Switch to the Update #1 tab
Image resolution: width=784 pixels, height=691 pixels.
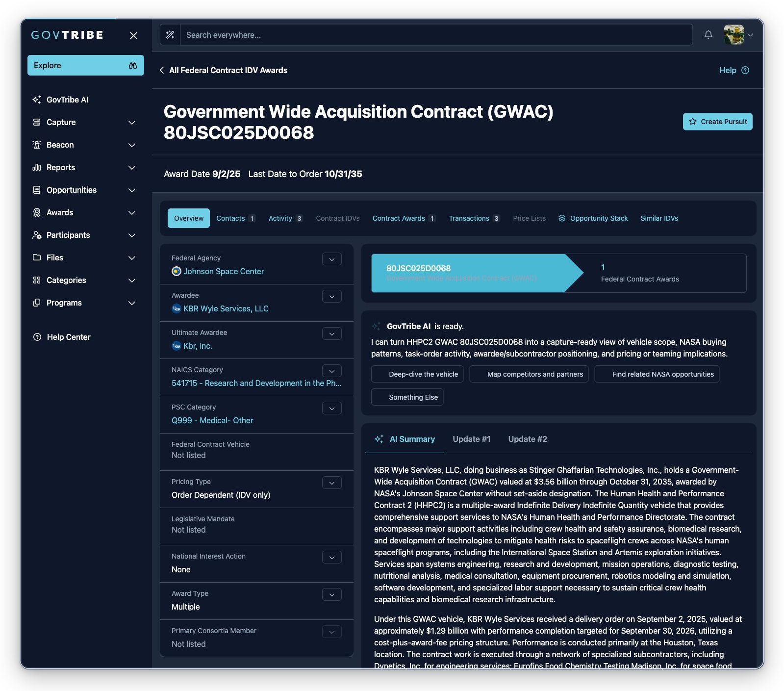tap(472, 439)
